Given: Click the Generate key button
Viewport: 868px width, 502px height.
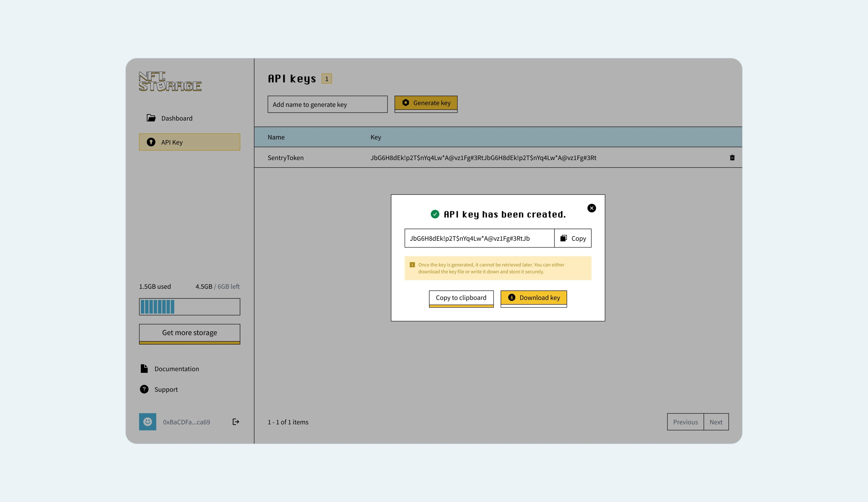Looking at the screenshot, I should point(426,104).
